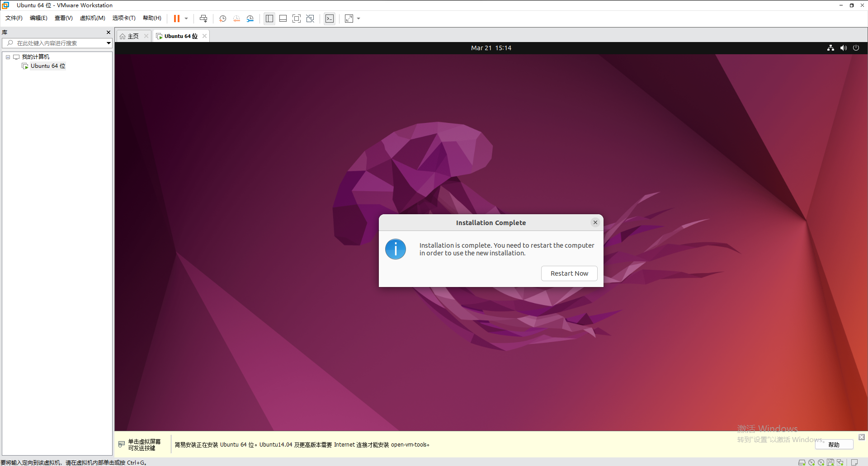Revert to snapshot using the orange clock icon

236,19
